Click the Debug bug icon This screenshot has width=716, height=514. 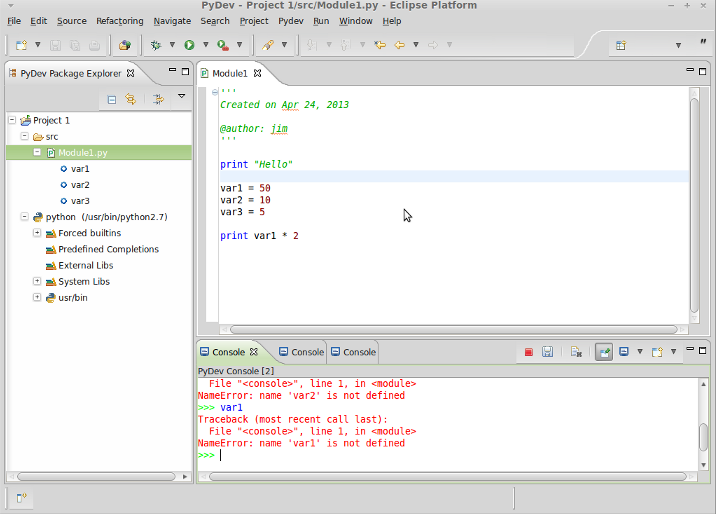156,45
